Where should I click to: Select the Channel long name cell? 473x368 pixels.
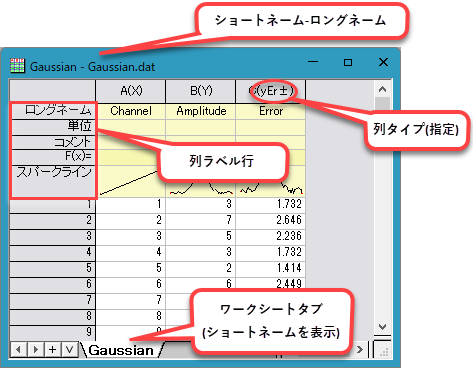tap(131, 111)
